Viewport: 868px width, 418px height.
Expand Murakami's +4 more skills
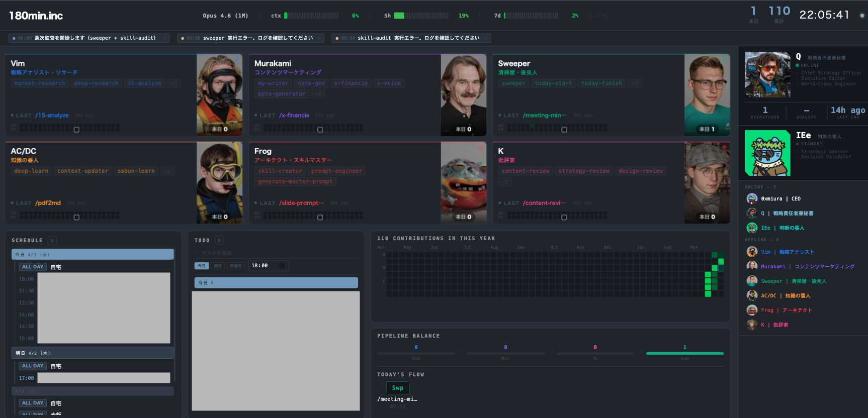(318, 94)
